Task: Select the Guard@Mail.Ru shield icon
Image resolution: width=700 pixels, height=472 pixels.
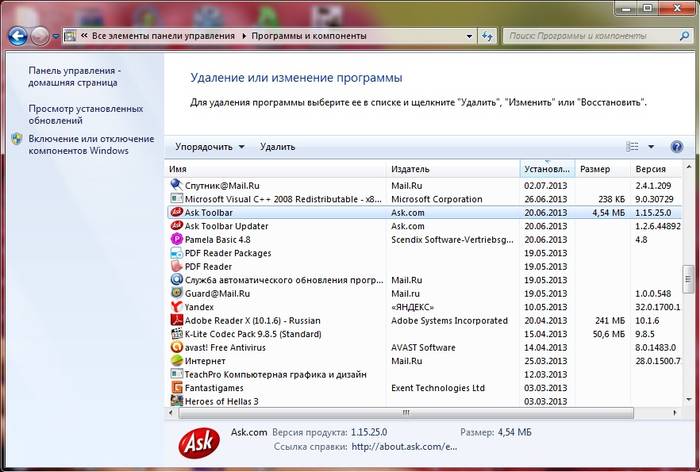Action: (x=176, y=294)
